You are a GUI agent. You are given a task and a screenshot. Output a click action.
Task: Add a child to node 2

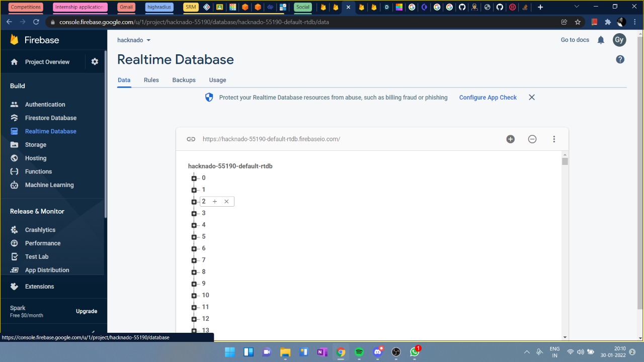pos(215,202)
